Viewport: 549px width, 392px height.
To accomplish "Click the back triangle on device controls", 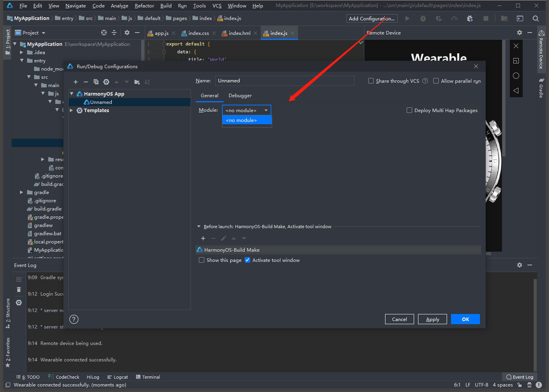I will click(x=516, y=91).
